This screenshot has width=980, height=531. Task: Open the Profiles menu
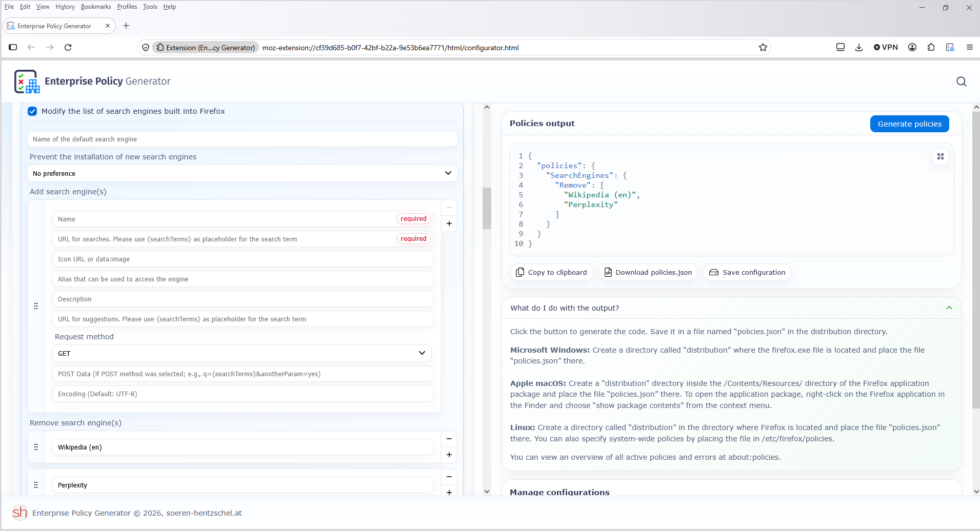pos(127,7)
